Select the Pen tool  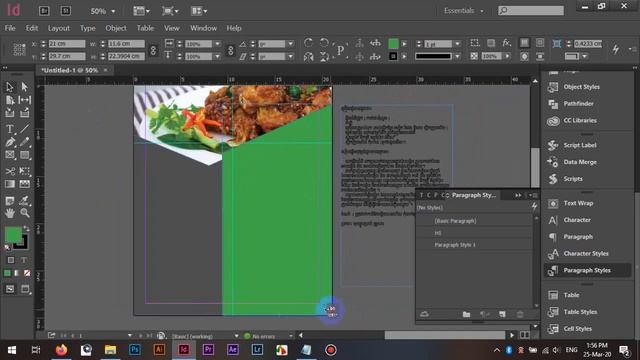9,142
